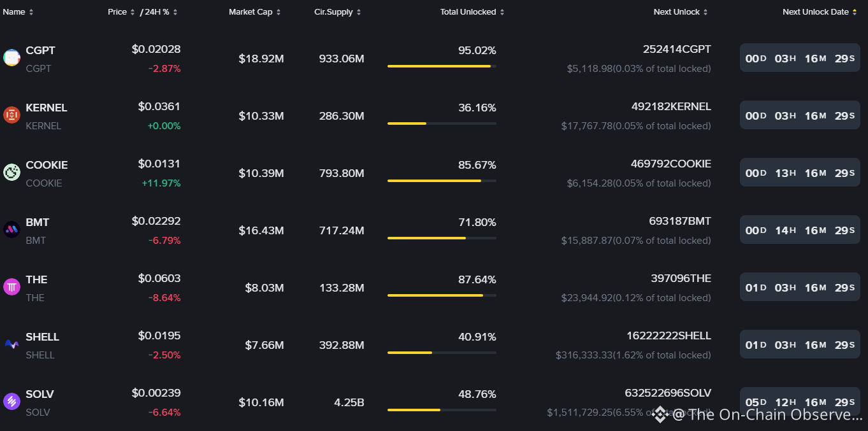Image resolution: width=868 pixels, height=431 pixels.
Task: Click the COOKIE countdown timer box
Action: tap(800, 173)
